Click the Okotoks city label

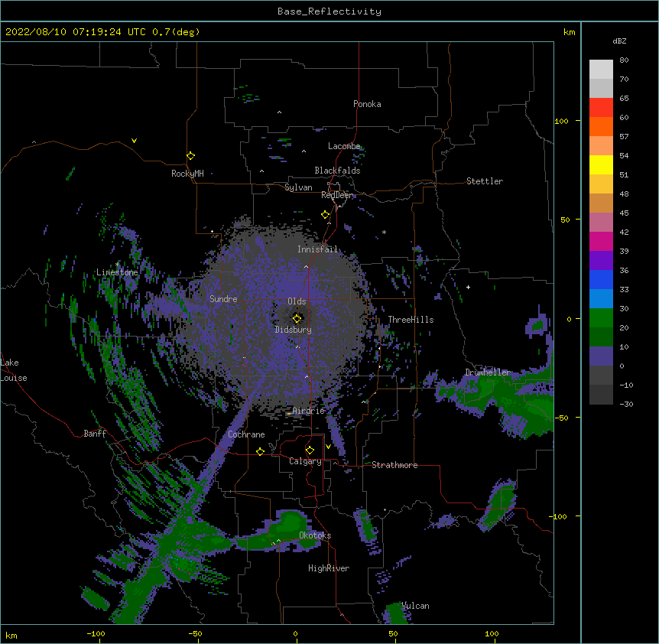[x=315, y=535]
